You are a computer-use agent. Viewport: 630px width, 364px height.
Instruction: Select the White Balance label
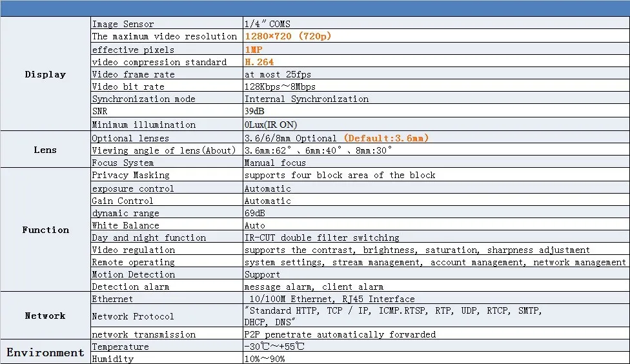click(125, 225)
